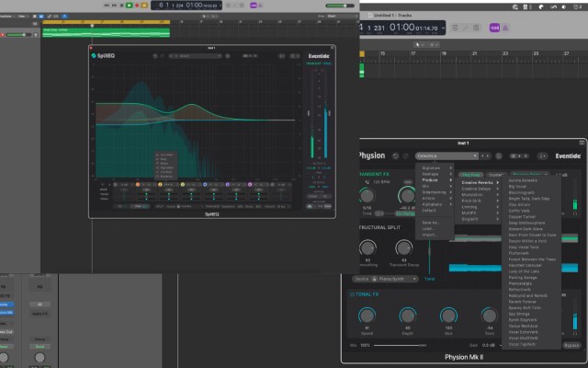Expand Creative Delays submenu
Image resolution: width=588 pixels, height=368 pixels.
[480, 189]
